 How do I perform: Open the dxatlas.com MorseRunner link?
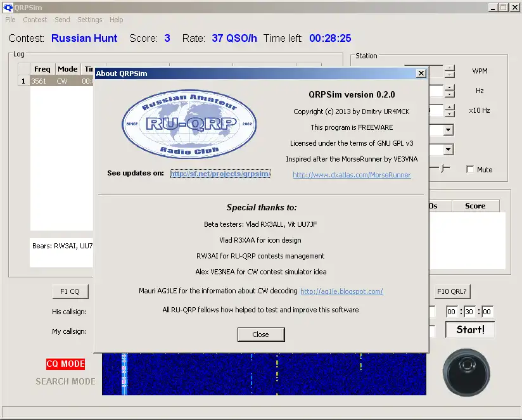click(x=352, y=175)
